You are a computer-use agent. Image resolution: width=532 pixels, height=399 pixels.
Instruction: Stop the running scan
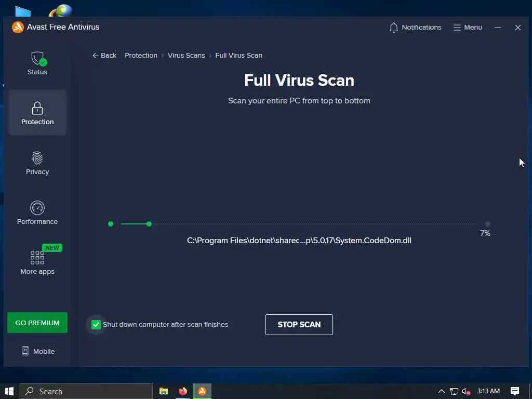pos(299,325)
